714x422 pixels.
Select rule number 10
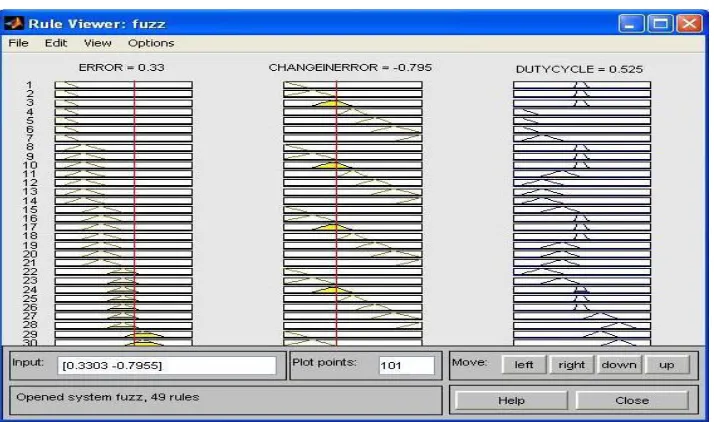30,165
